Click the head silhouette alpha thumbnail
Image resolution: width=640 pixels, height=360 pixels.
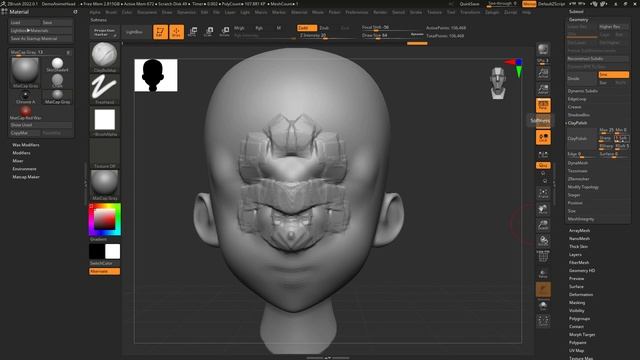156,75
